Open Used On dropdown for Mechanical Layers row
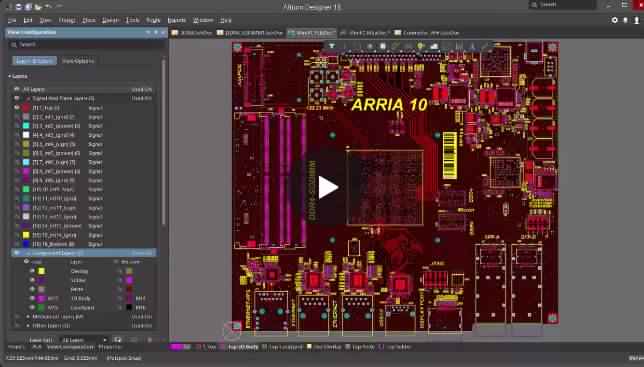Viewport: 644px width, 367px height. coord(142,317)
